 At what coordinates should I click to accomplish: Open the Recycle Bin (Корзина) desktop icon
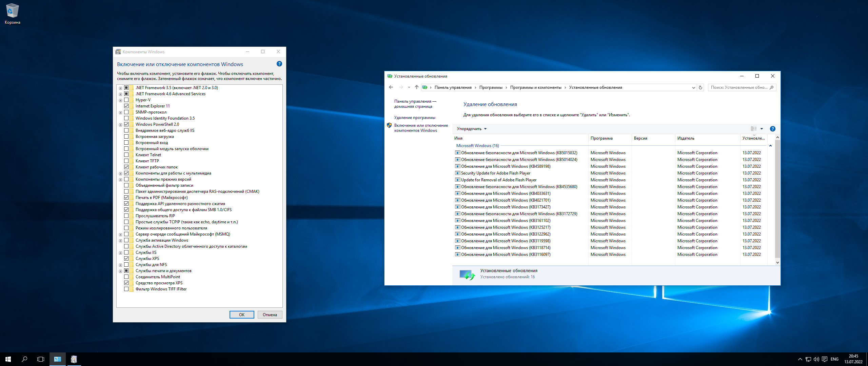(x=13, y=14)
